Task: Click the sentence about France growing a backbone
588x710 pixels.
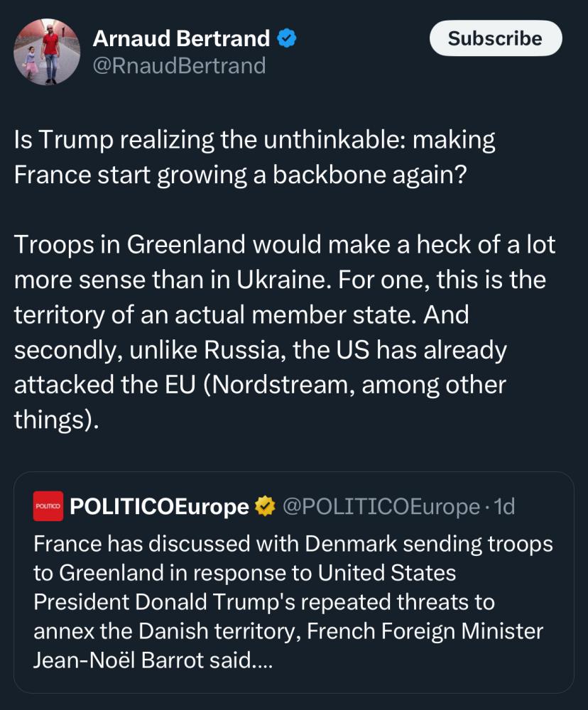Action: [241, 175]
